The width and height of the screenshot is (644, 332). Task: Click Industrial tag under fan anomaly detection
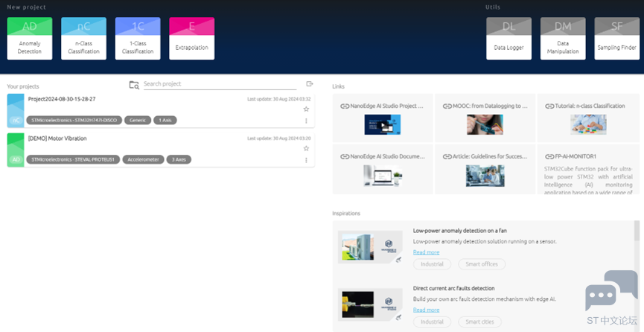(x=432, y=264)
